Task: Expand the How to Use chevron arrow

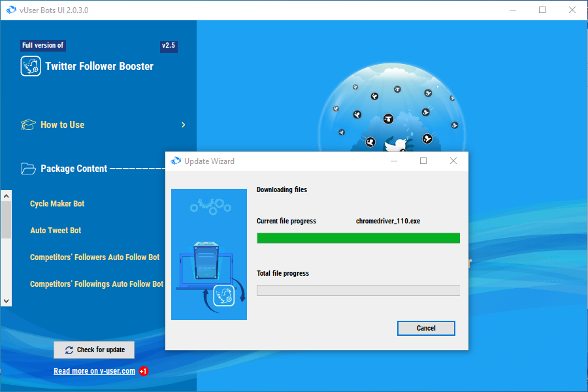Action: click(184, 125)
